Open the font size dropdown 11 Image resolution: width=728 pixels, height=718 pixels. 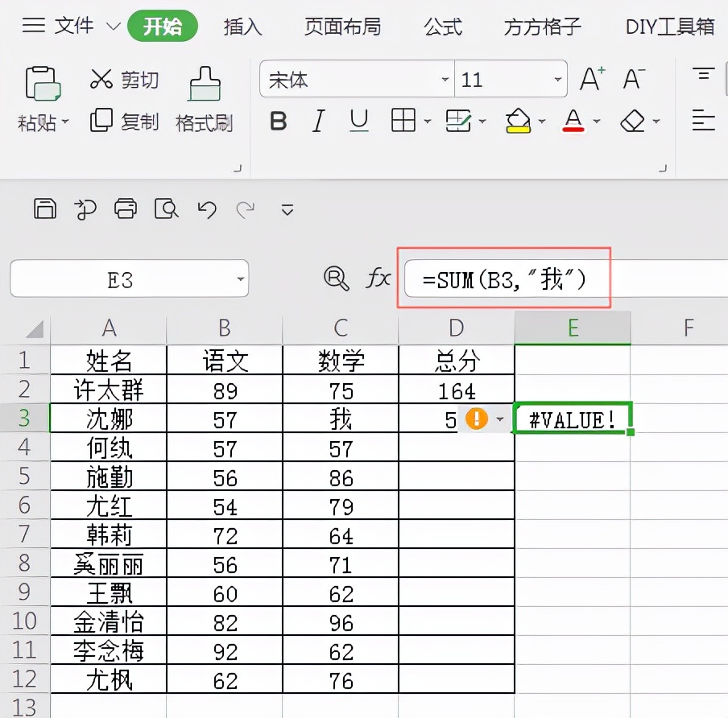pos(559,80)
